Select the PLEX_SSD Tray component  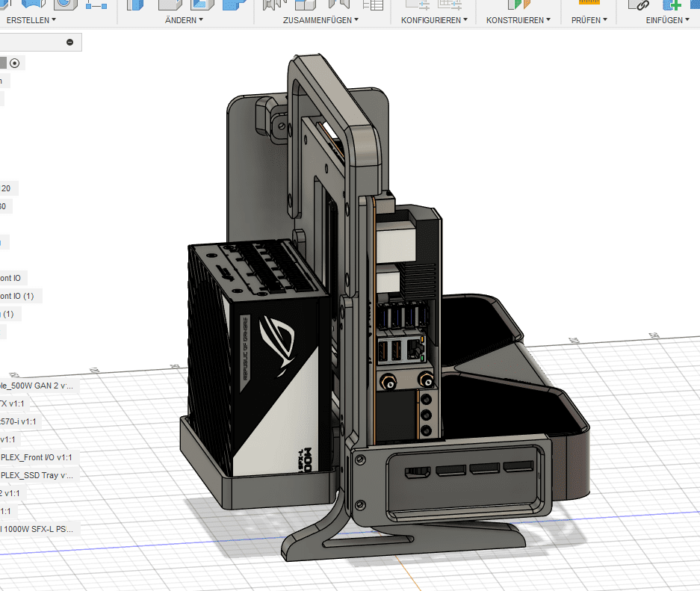tap(37, 475)
